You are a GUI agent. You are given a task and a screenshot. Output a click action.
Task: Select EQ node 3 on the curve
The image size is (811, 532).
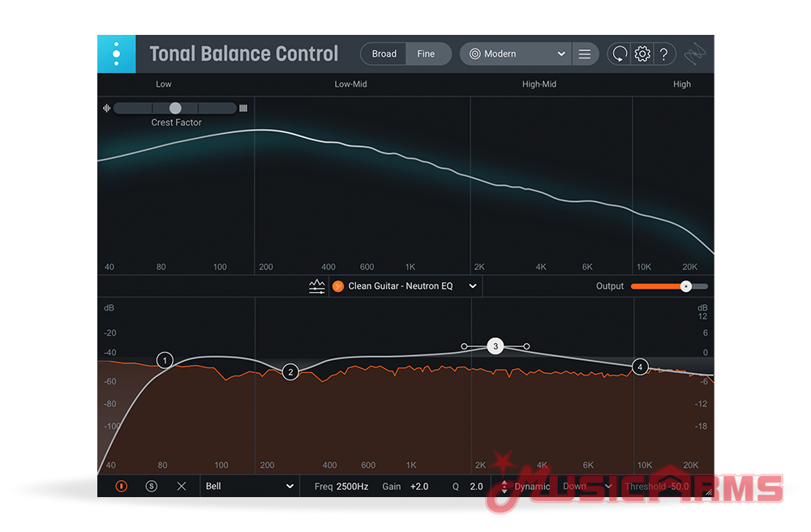pyautogui.click(x=496, y=346)
